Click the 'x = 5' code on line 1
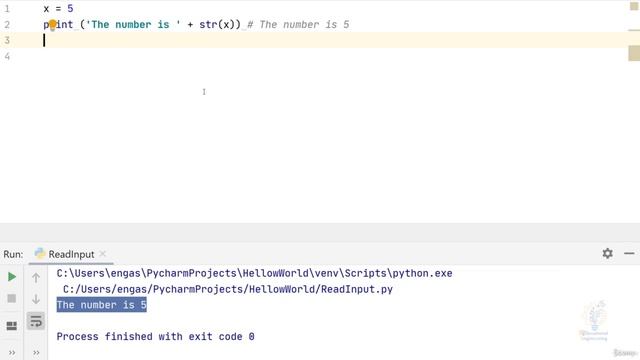This screenshot has height=360, width=640. click(x=58, y=9)
